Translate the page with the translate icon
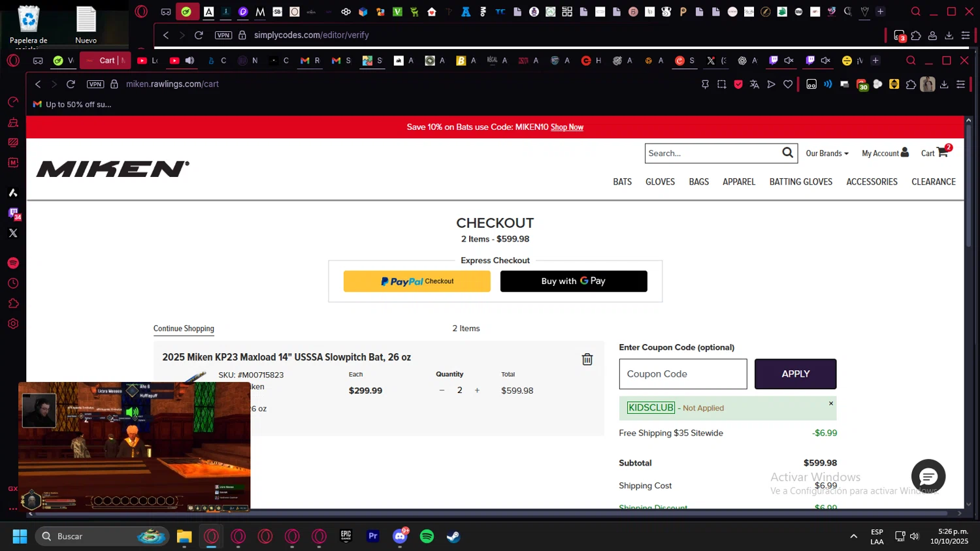This screenshot has width=980, height=551. [x=755, y=84]
